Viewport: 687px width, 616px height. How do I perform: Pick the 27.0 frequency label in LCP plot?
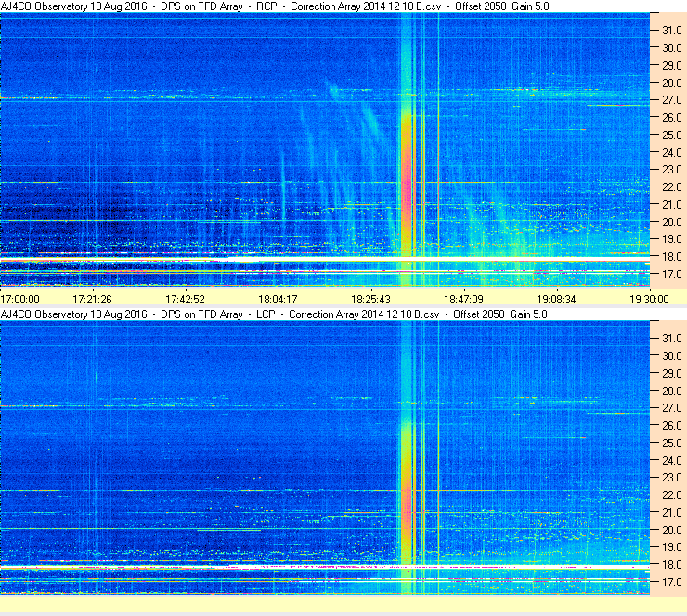(672, 408)
